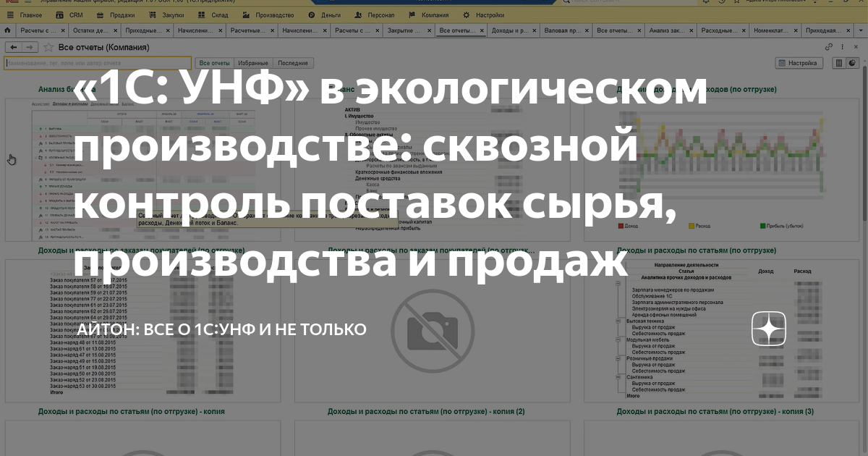Open the Деньги section
868x456 pixels.
point(325,14)
